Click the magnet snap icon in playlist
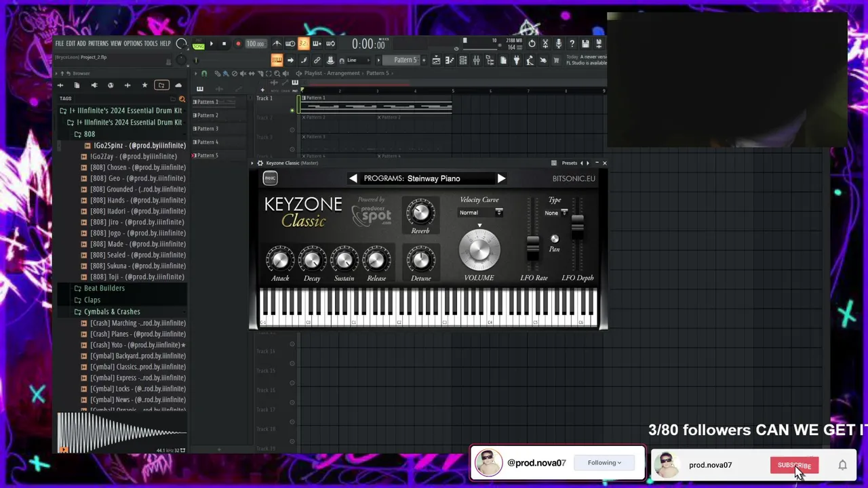868x488 pixels. click(x=204, y=73)
